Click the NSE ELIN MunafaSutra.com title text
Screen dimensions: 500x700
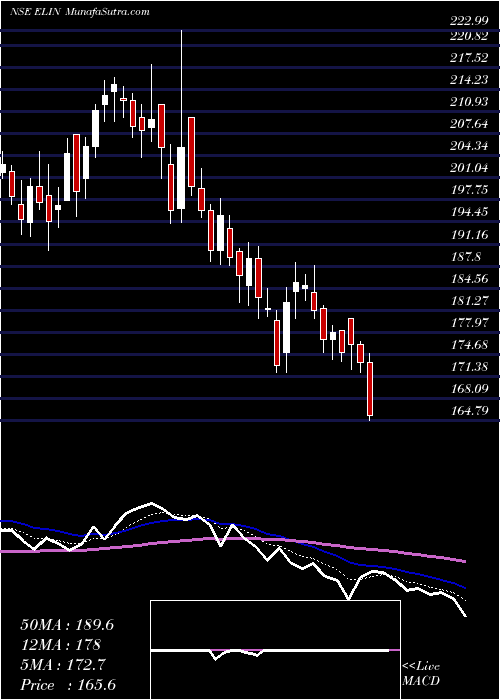tap(79, 12)
